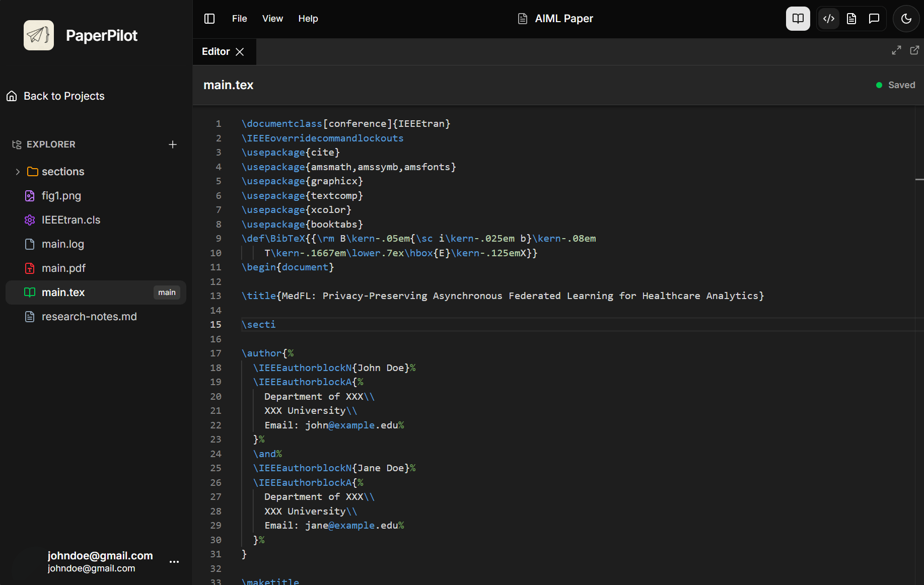Switch to the reader view
Screen dimensions: 924x585
[x=798, y=18]
